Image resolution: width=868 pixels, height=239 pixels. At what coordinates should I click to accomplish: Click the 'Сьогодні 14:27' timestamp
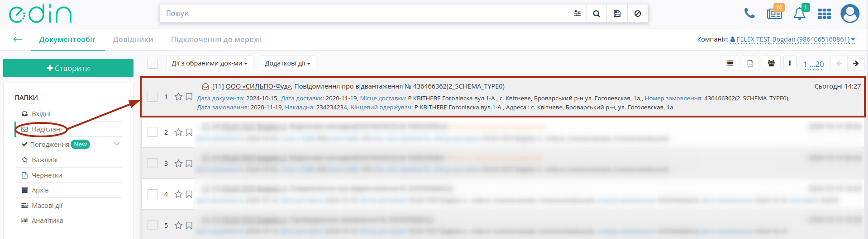click(x=838, y=86)
